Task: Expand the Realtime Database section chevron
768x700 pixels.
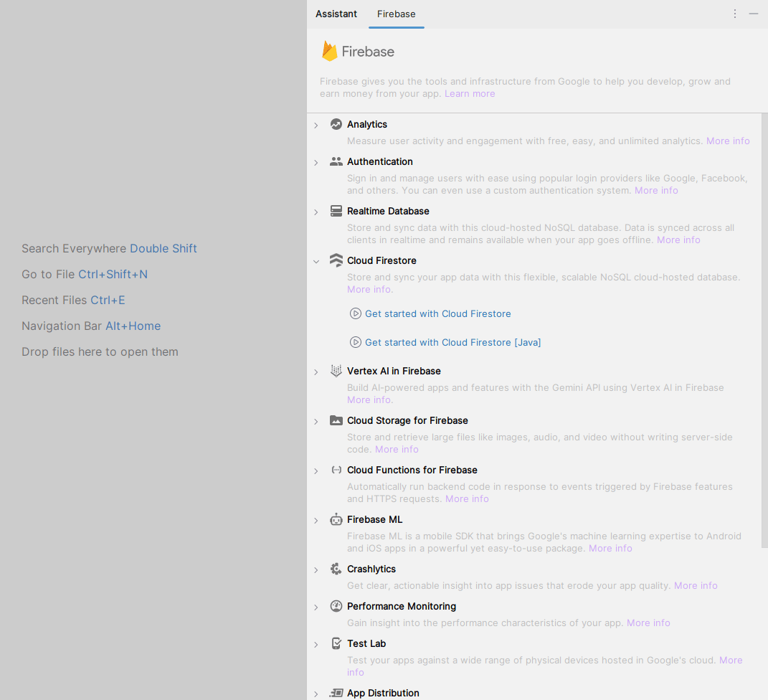Action: [x=316, y=212]
